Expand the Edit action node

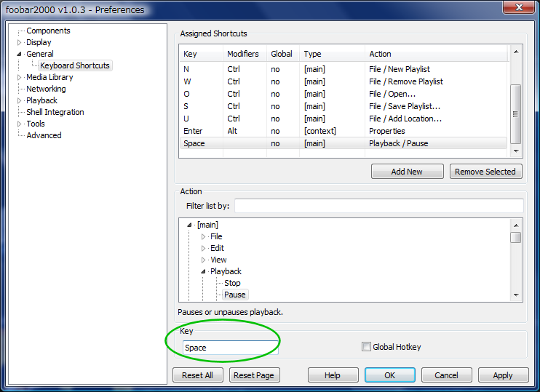coord(203,249)
